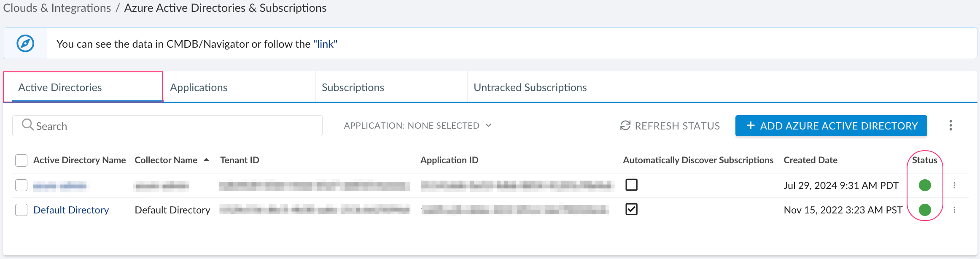Open row actions menu for Default Directory

[x=954, y=210]
